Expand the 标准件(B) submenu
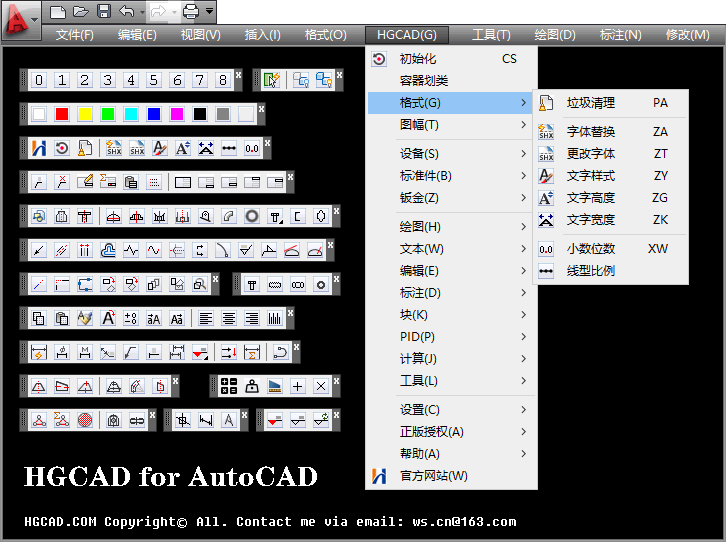The width and height of the screenshot is (726, 542). (x=451, y=175)
